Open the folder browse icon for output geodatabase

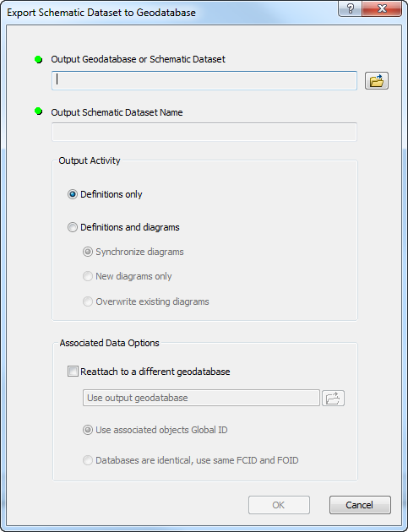click(x=377, y=81)
